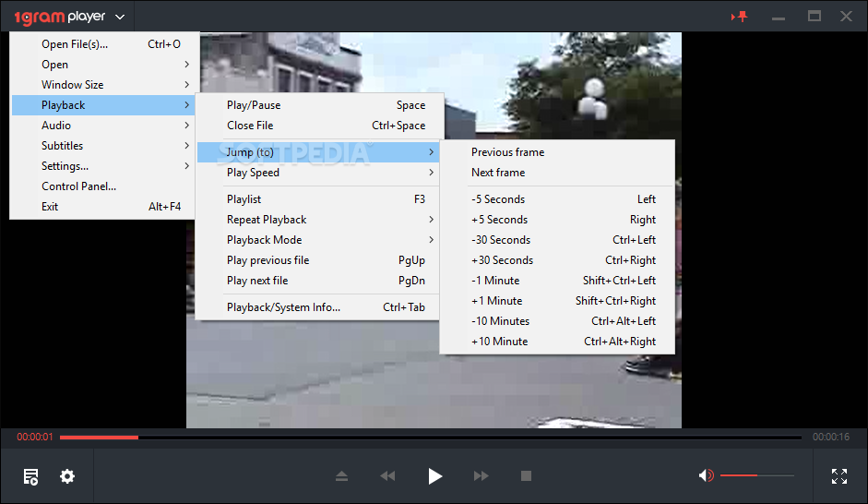Jump forward +10 Minute

tap(557, 342)
